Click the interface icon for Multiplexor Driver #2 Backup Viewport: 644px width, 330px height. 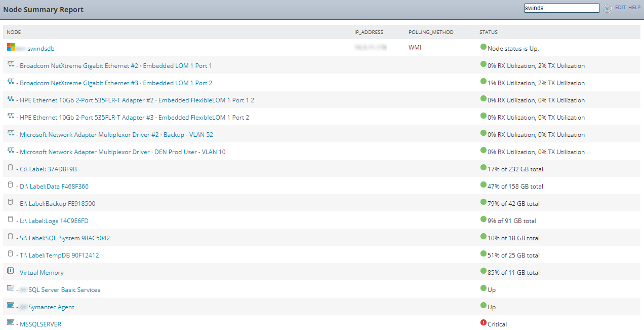pyautogui.click(x=11, y=133)
